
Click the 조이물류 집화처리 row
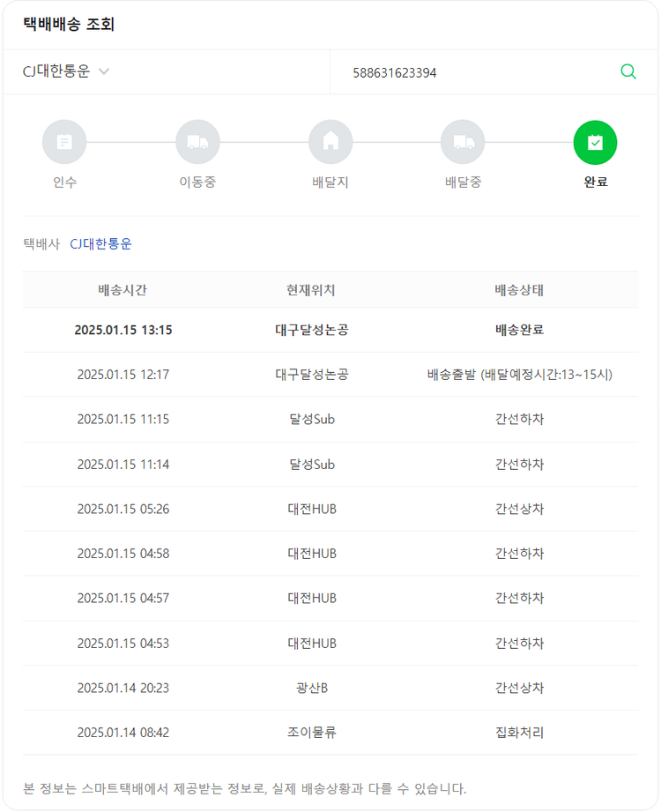click(x=330, y=733)
